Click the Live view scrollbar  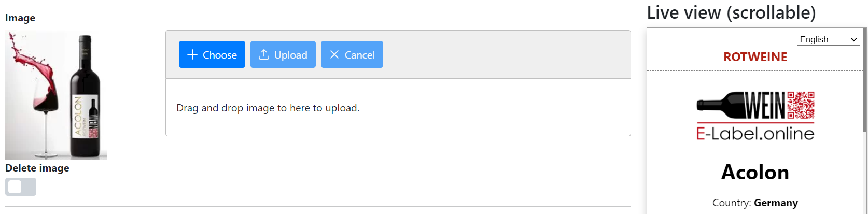point(865,78)
